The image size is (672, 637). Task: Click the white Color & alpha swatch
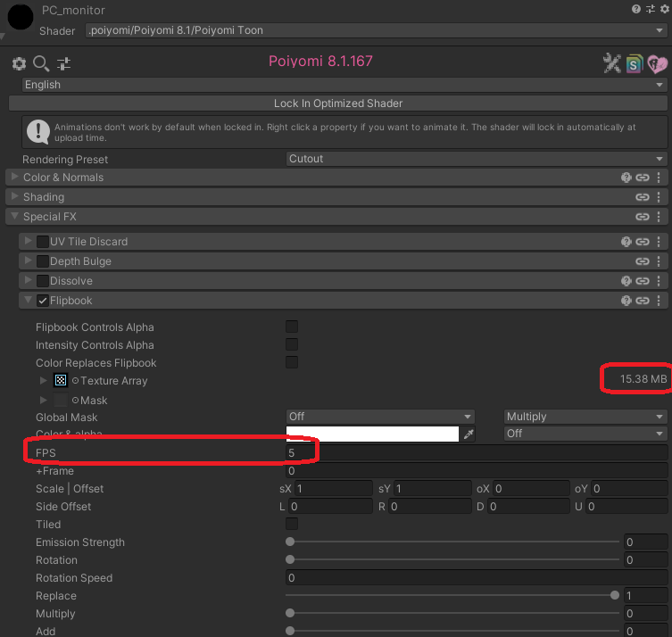pos(372,434)
